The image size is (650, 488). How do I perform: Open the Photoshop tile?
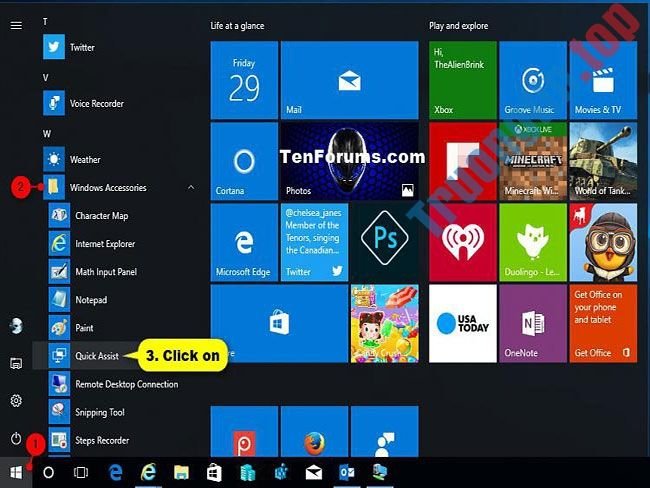tap(384, 240)
